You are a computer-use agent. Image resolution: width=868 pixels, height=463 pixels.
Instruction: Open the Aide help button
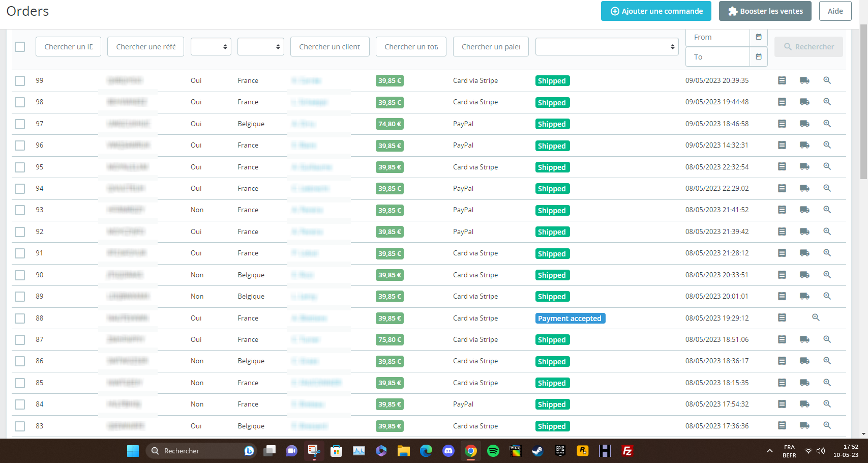point(835,11)
